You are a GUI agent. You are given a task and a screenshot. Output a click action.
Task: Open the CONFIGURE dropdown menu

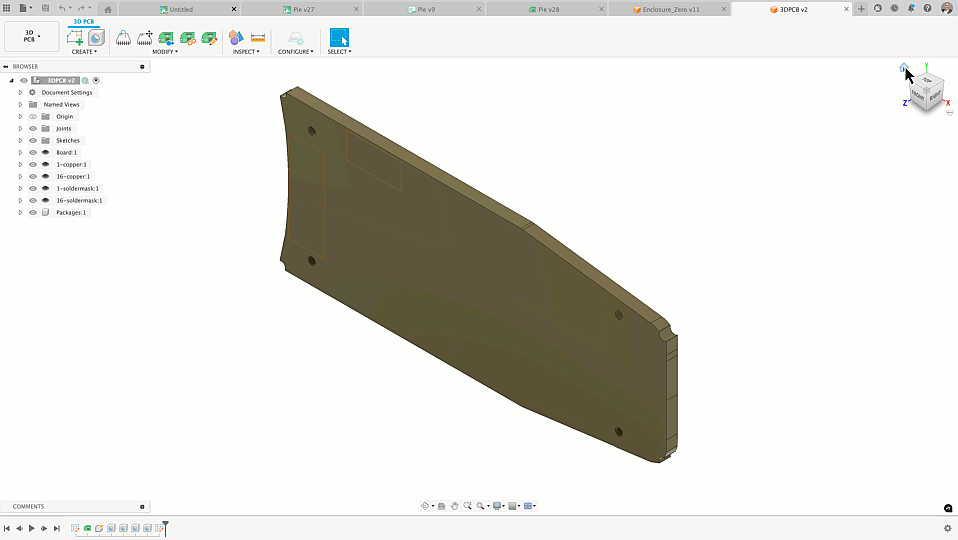pos(296,52)
